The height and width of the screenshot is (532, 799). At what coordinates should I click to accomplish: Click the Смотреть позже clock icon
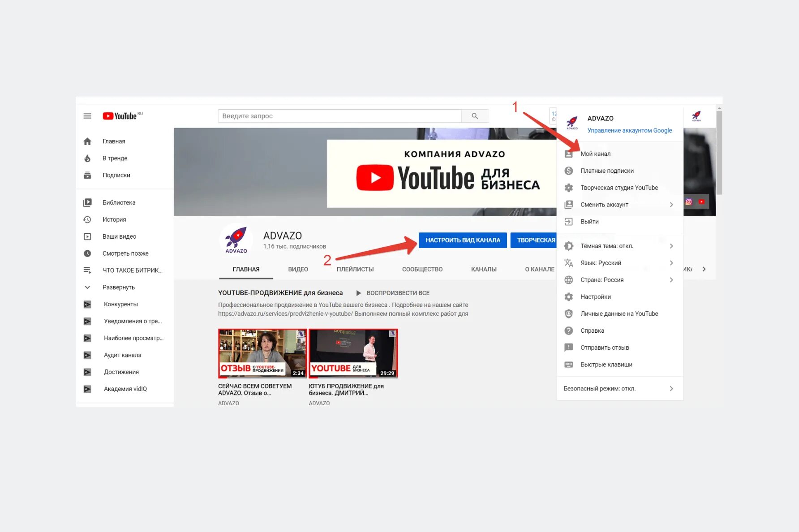[87, 254]
